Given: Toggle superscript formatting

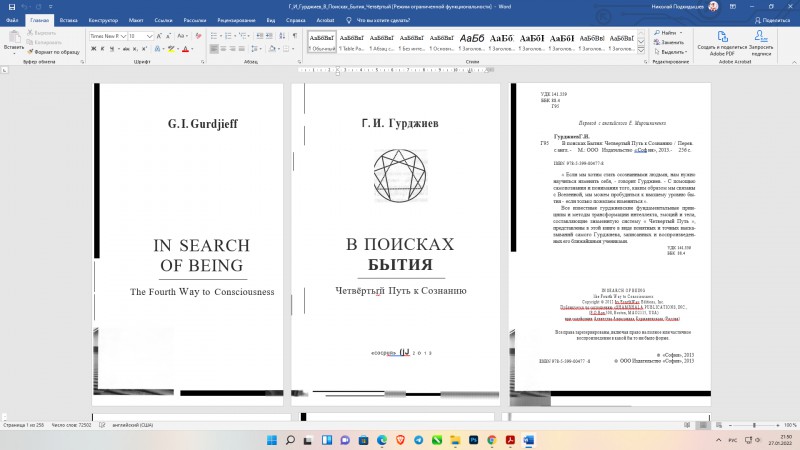Looking at the screenshot, I should (144, 49).
